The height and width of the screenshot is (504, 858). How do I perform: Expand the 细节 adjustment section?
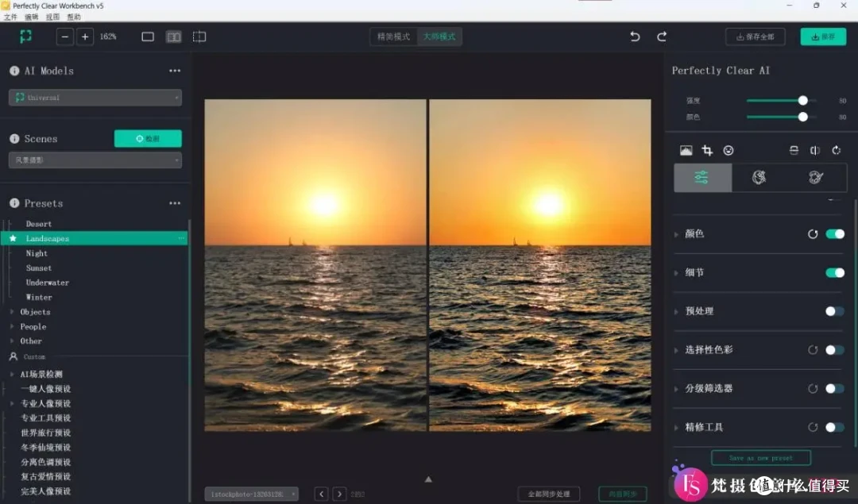click(x=676, y=273)
